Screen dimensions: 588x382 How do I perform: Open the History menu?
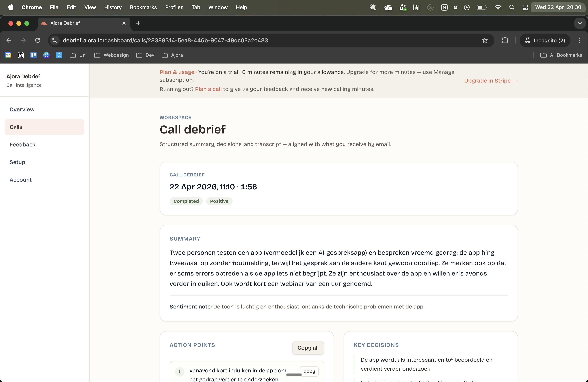113,7
